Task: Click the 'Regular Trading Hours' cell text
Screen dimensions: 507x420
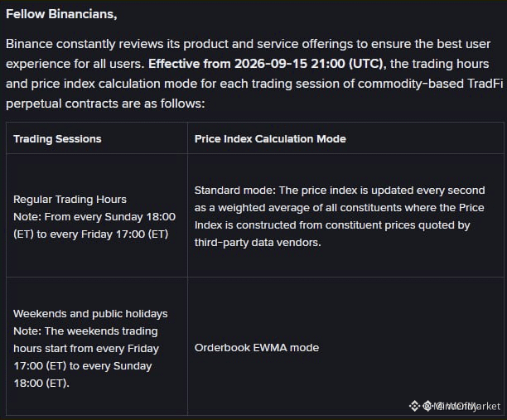Action: [x=70, y=199]
